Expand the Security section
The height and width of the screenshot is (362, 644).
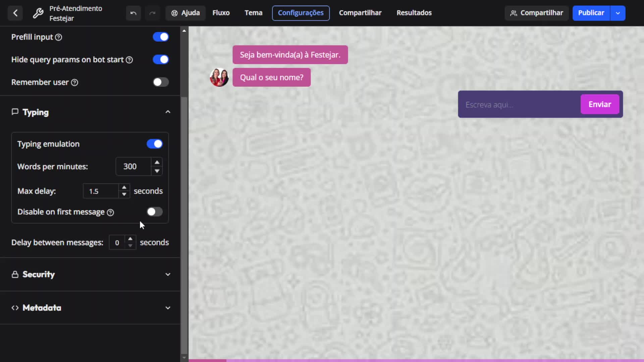[168, 274]
